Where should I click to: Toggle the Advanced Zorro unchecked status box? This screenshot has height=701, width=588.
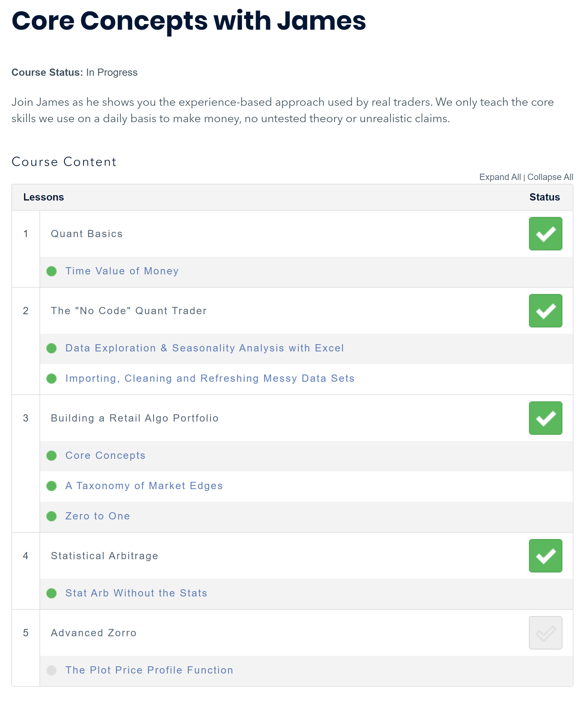click(x=546, y=633)
